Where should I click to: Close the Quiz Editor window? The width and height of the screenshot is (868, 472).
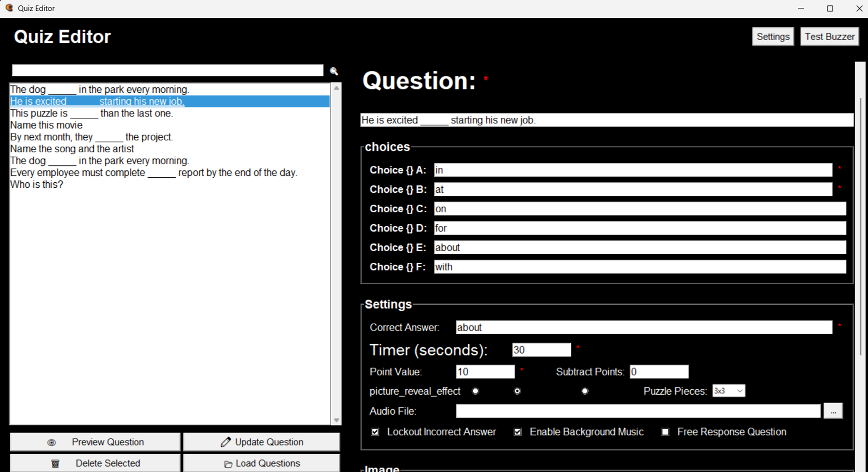[859, 8]
